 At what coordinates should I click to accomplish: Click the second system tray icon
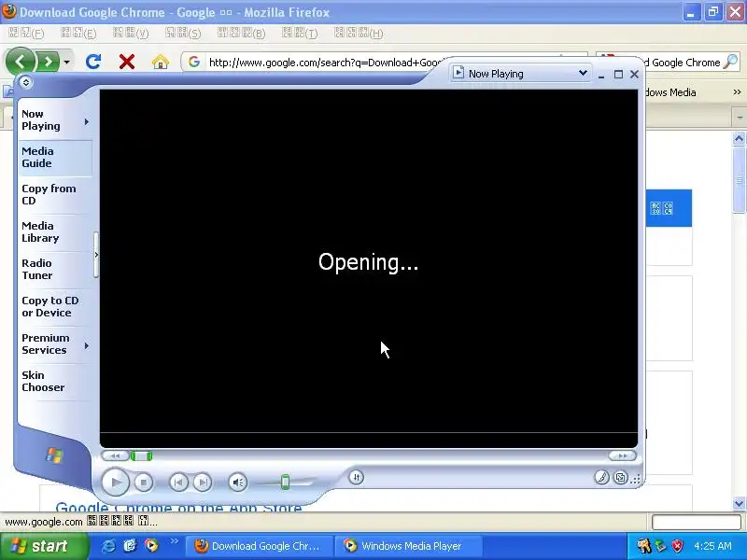pos(660,546)
